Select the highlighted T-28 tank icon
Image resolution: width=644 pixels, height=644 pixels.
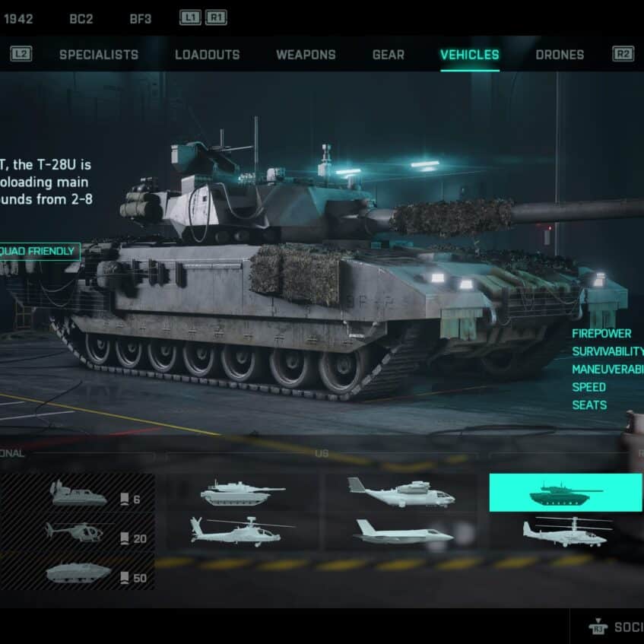[x=565, y=492]
